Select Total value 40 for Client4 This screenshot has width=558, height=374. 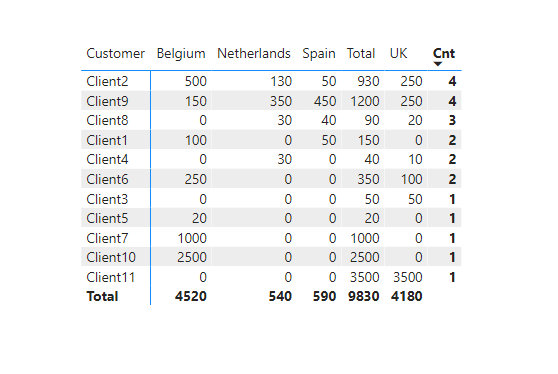(x=372, y=159)
